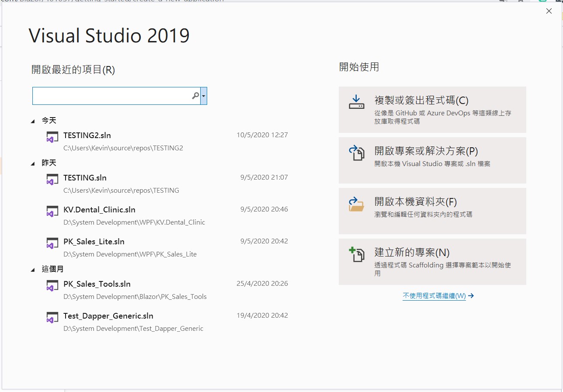563x392 pixels.
Task: Choose 開啟專案或解決方案(P)
Action: tap(432, 160)
